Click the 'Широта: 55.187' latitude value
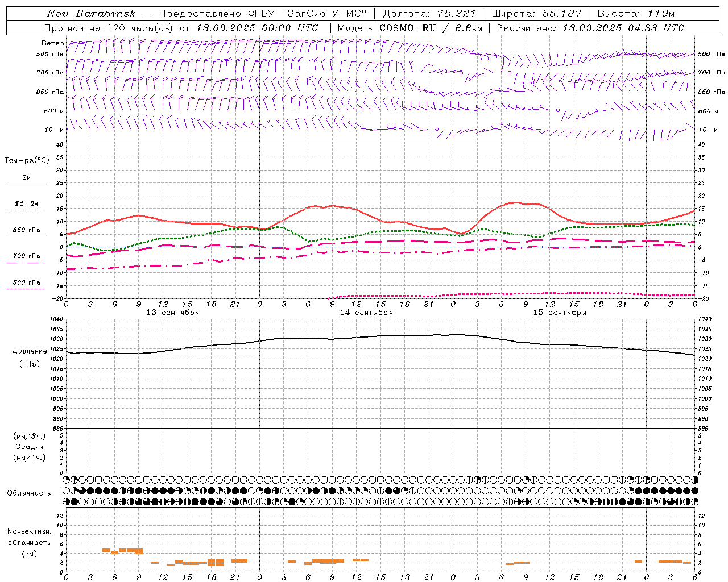This screenshot has height=582, width=728. click(537, 14)
